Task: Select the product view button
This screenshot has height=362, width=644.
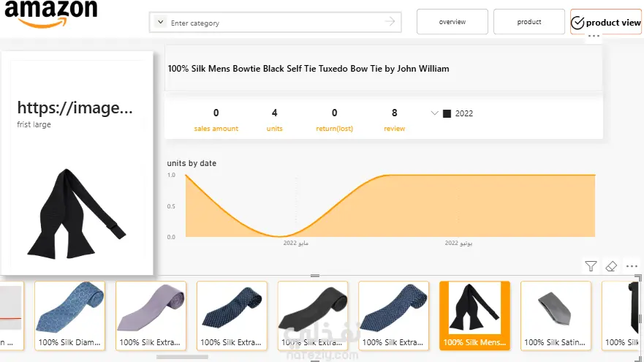Action: click(606, 22)
